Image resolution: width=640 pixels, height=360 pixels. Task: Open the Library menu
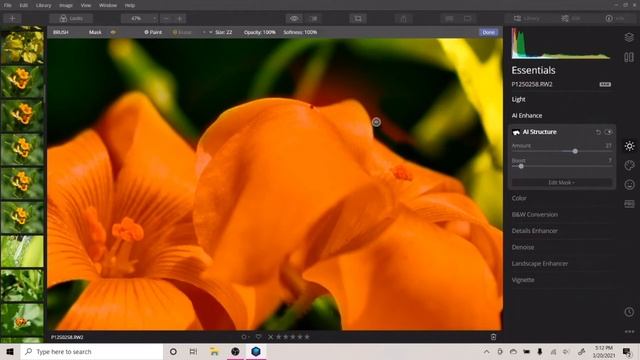point(43,5)
